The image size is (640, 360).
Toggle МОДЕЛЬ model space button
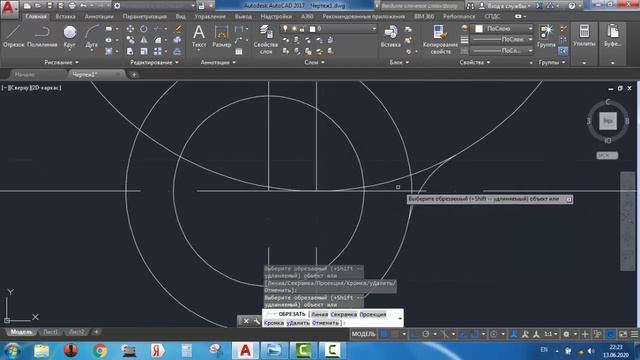pyautogui.click(x=363, y=334)
